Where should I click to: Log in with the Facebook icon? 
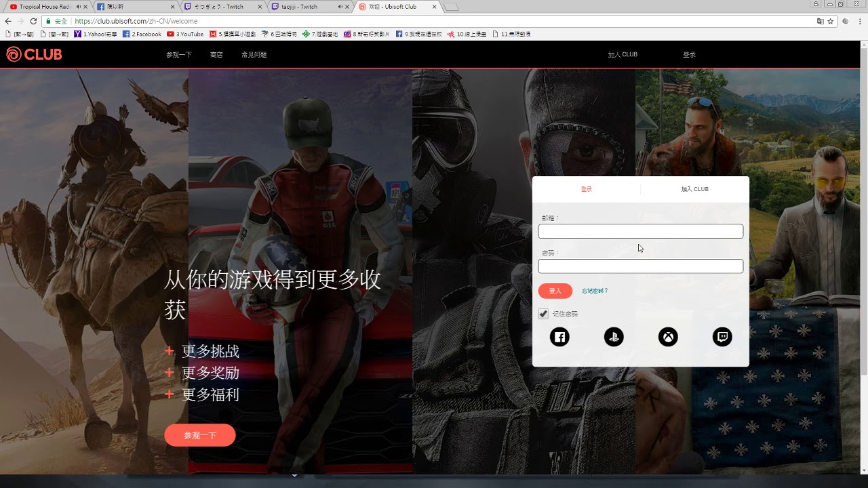pyautogui.click(x=559, y=337)
